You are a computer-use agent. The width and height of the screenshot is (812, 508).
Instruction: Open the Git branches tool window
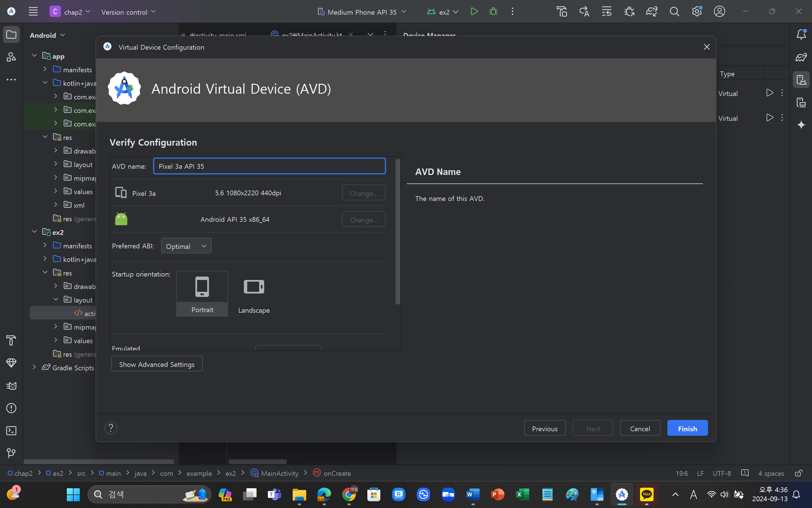click(x=11, y=453)
